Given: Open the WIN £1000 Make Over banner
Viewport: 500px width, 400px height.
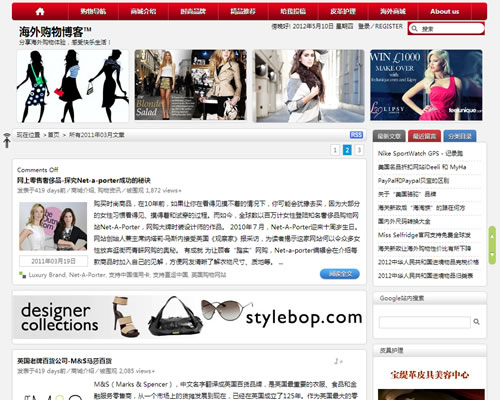Looking at the screenshot, I should (426, 85).
